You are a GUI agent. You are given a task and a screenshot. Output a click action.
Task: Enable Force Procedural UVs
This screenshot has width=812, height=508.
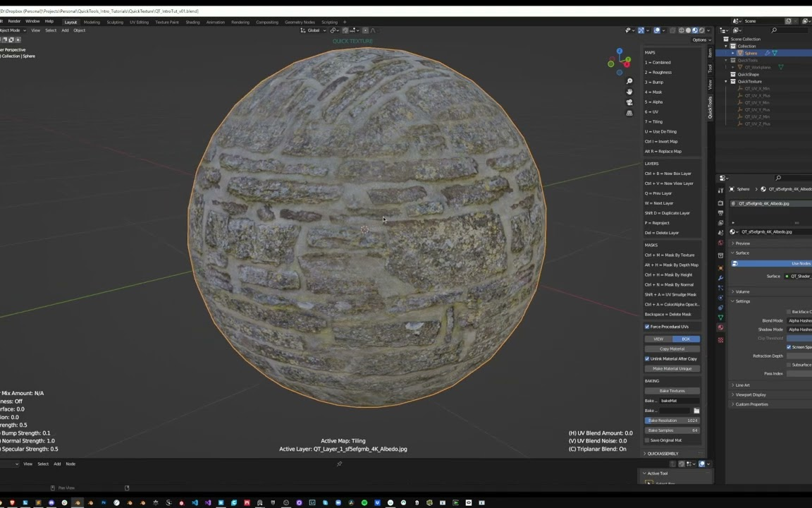point(646,327)
